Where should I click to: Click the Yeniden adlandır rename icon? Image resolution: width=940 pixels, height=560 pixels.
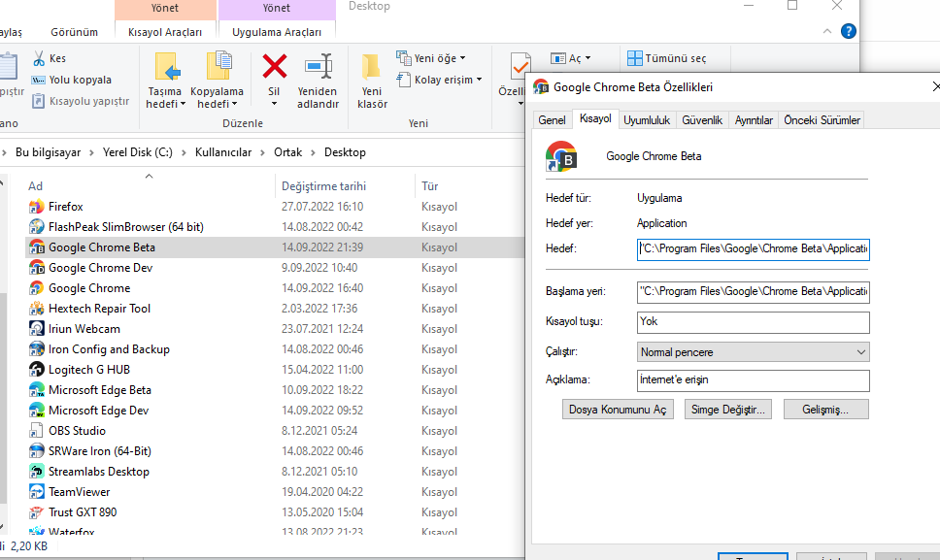click(x=318, y=66)
